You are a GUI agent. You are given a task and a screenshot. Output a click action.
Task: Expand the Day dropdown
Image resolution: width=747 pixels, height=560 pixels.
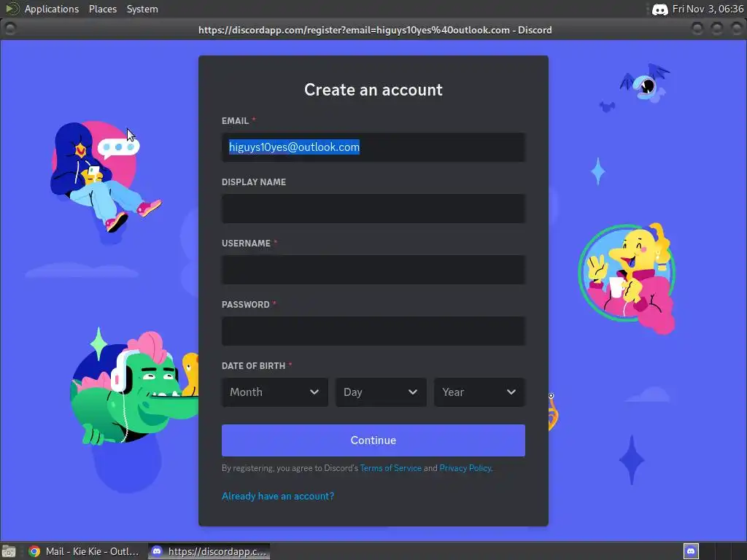point(381,392)
